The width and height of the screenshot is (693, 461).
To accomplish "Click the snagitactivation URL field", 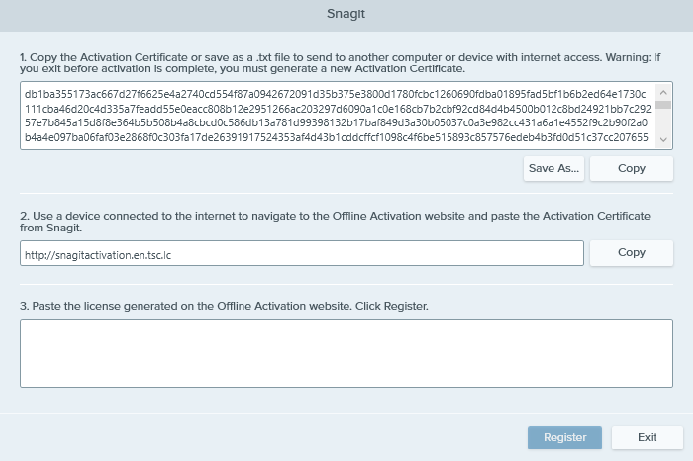I will [302, 254].
